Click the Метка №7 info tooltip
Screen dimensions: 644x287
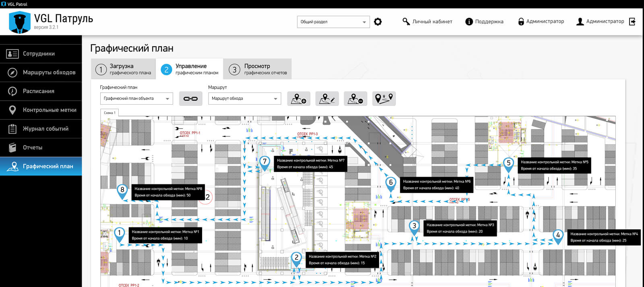[x=310, y=164]
